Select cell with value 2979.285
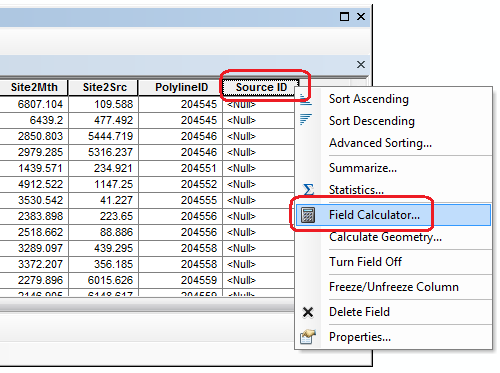Viewport: 500px width, 373px height. point(34,152)
